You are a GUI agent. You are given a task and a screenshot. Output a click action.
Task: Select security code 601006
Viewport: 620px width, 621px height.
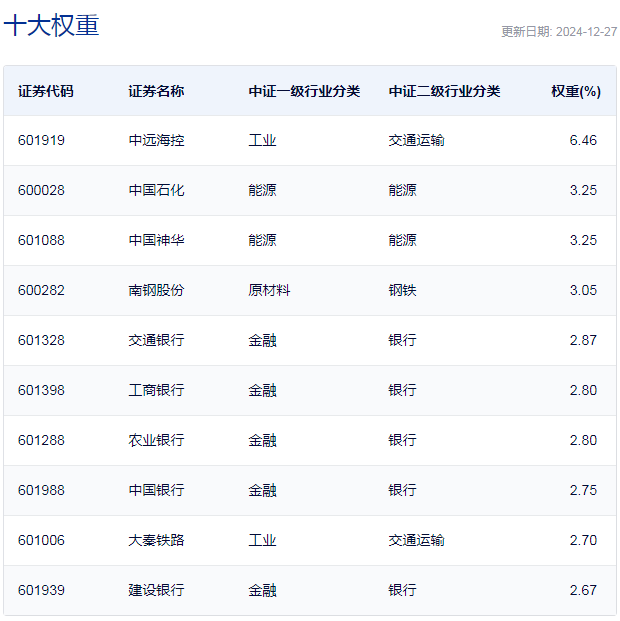pyautogui.click(x=41, y=540)
